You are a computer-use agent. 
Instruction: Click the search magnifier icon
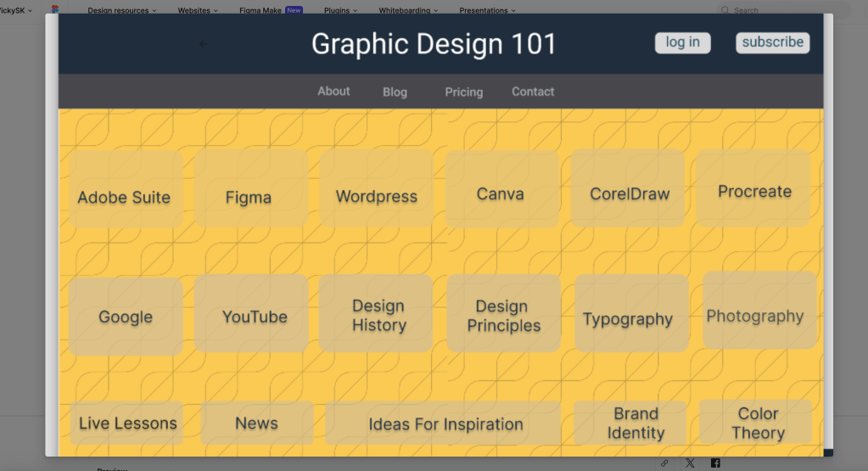pyautogui.click(x=725, y=10)
